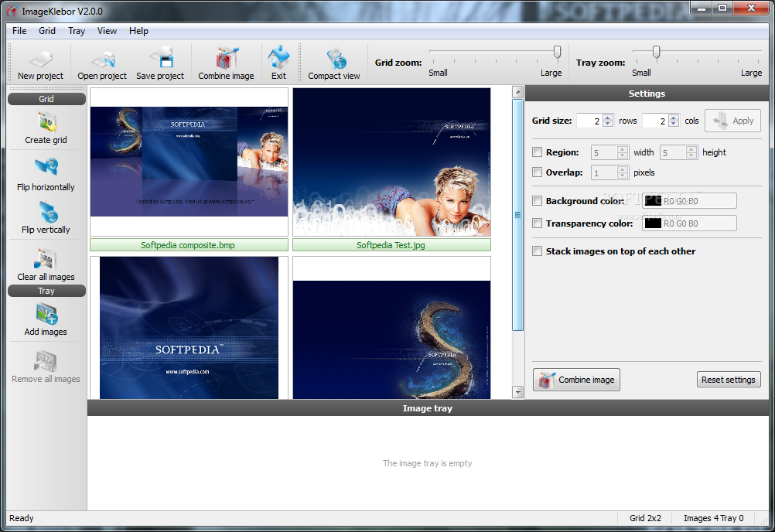This screenshot has width=775, height=532.
Task: Add images to the tray
Action: click(46, 319)
